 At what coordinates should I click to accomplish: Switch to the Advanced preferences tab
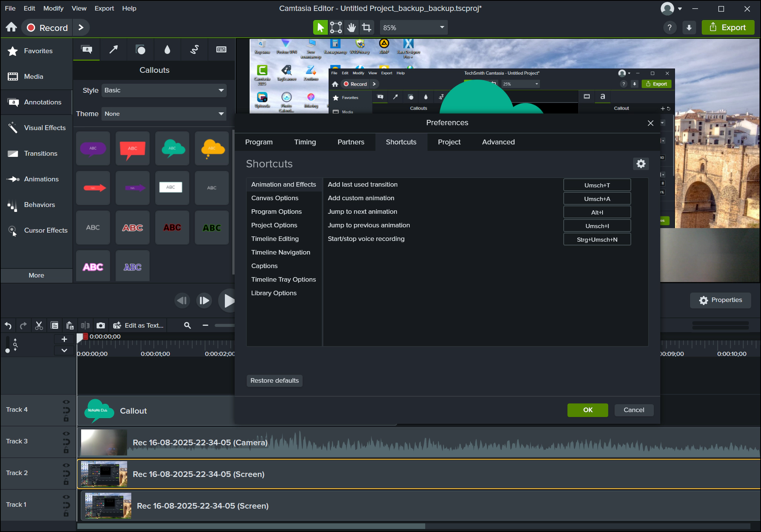(x=498, y=142)
